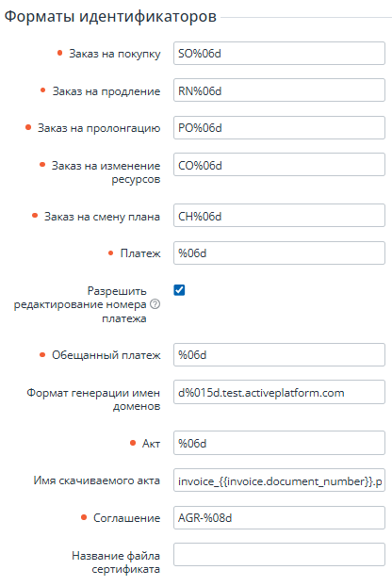The height and width of the screenshot is (586, 392).
Task: Click the Форматы идентификаторов section heading
Action: [x=110, y=16]
